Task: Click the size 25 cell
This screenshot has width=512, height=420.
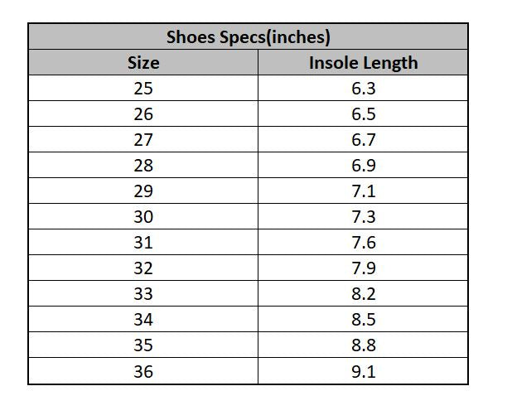Action: pyautogui.click(x=143, y=88)
